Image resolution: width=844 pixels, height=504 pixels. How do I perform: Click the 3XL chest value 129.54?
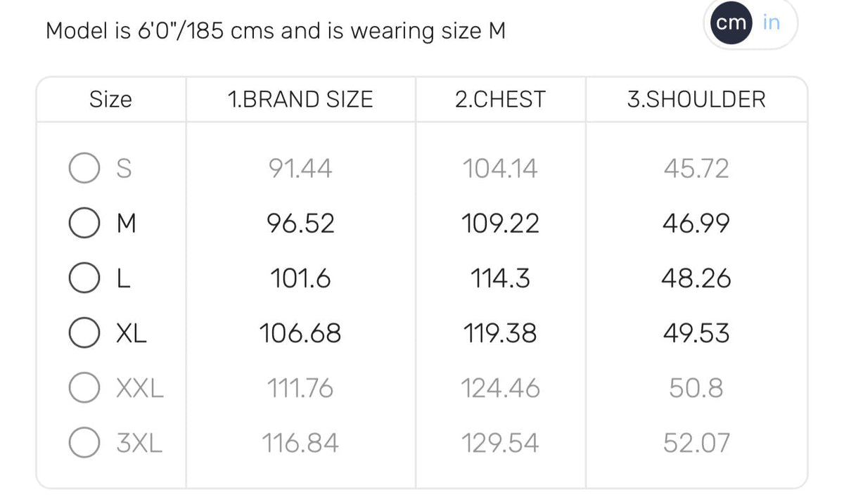[500, 443]
